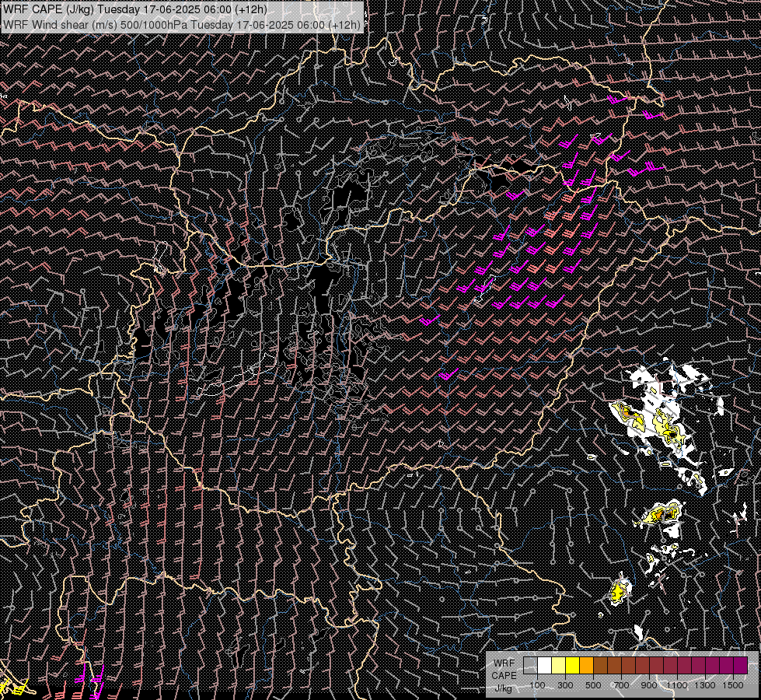The width and height of the screenshot is (761, 700).
Task: Click the last purple swatch above 1500
Action: (741, 665)
